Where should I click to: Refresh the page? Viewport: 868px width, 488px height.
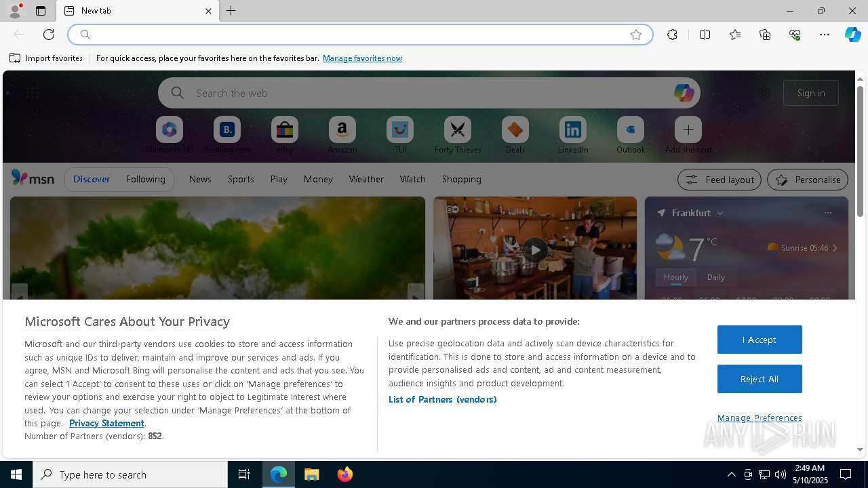(49, 35)
